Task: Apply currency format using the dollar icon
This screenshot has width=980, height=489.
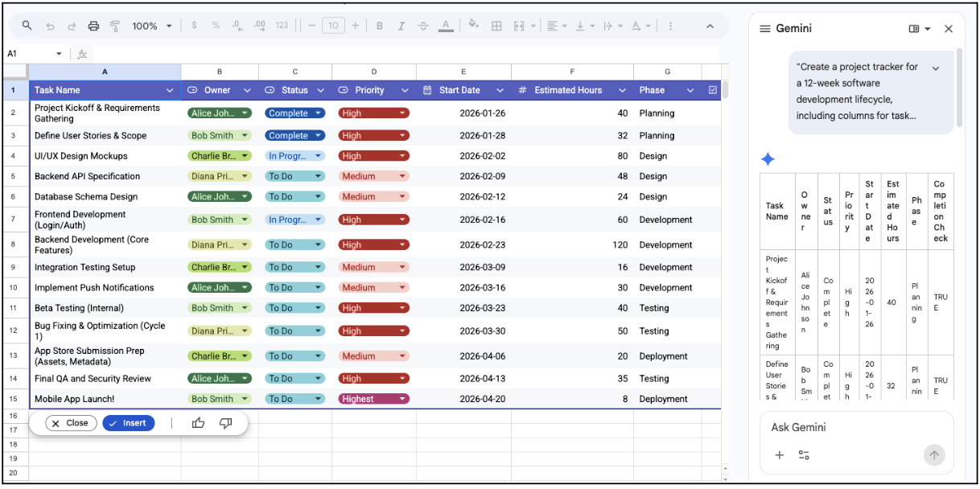Action: tap(194, 25)
